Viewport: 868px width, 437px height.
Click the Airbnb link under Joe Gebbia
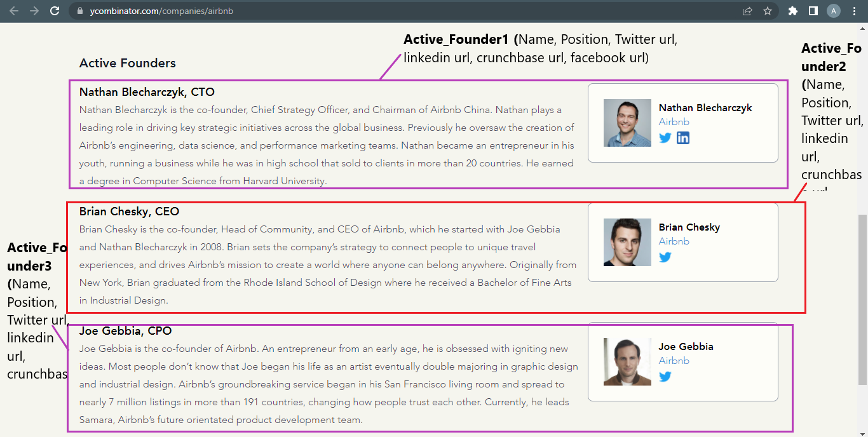674,361
